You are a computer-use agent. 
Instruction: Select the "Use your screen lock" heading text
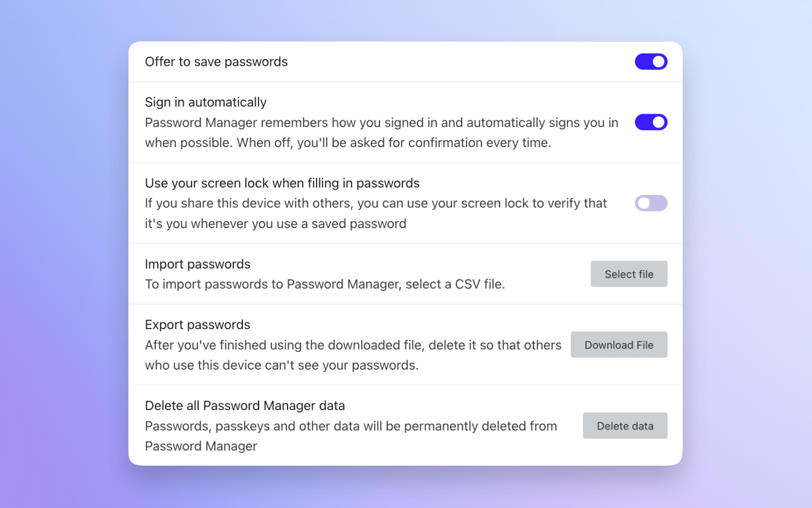pyautogui.click(x=282, y=183)
